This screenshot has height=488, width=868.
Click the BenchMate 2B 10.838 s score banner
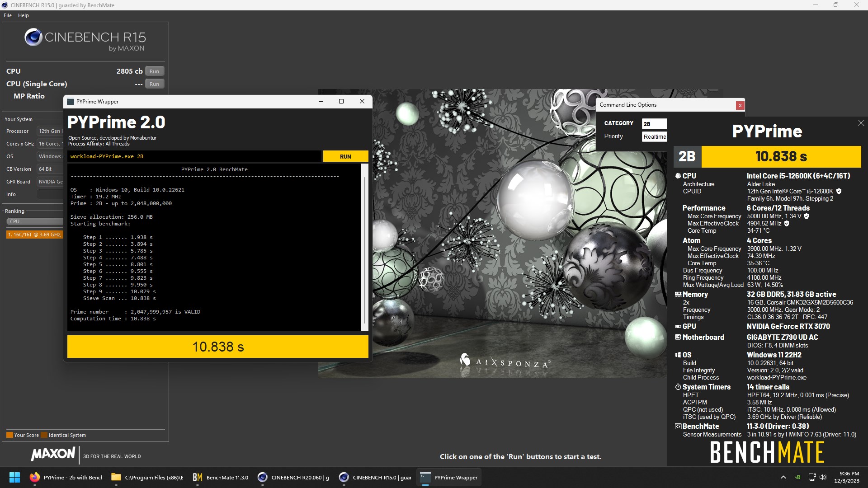[x=767, y=156]
